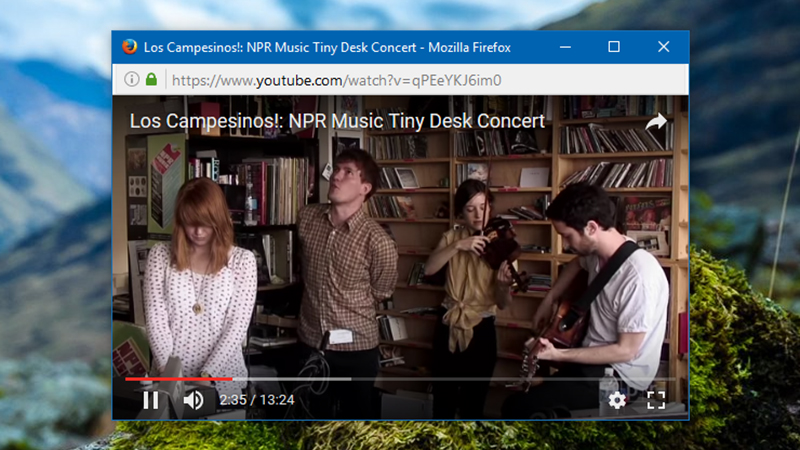Screen dimensions: 800x450
Task: Share the video using the arrow icon
Action: tap(656, 121)
